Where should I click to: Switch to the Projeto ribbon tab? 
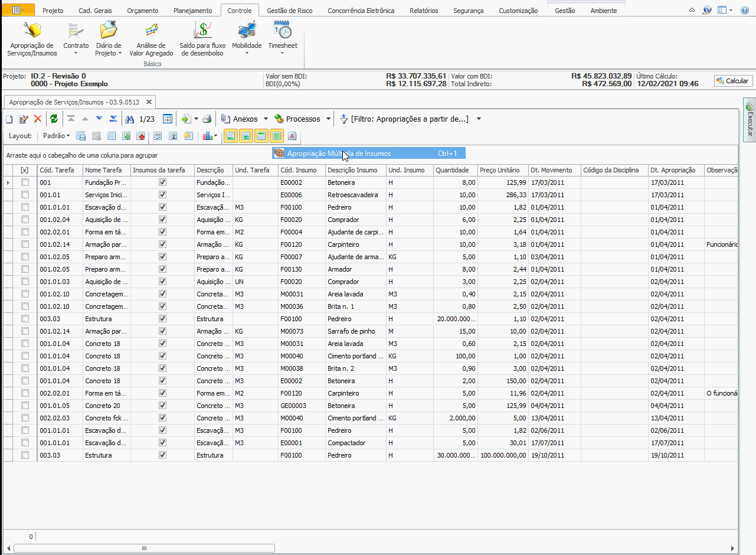[53, 11]
